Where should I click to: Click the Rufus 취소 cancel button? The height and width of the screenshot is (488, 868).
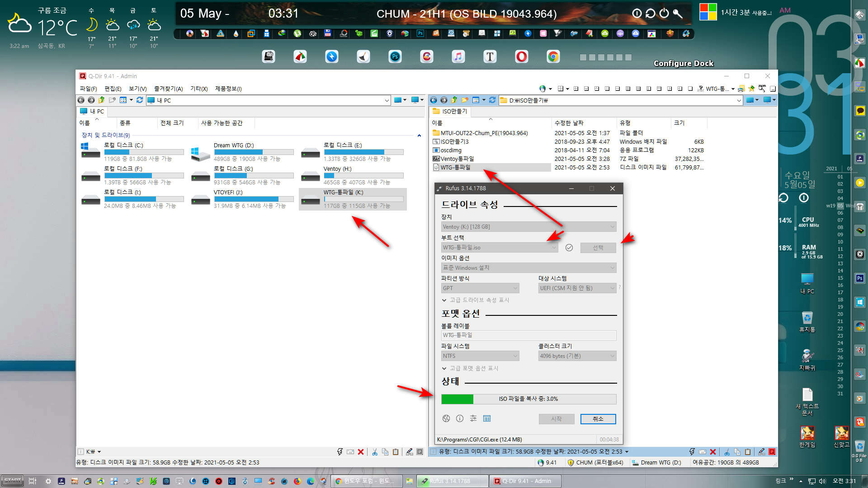click(x=598, y=419)
